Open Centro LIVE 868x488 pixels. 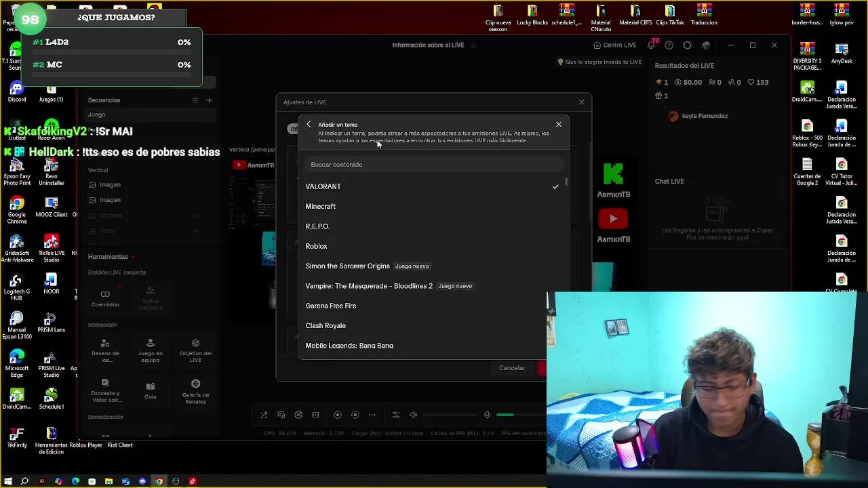tap(614, 45)
